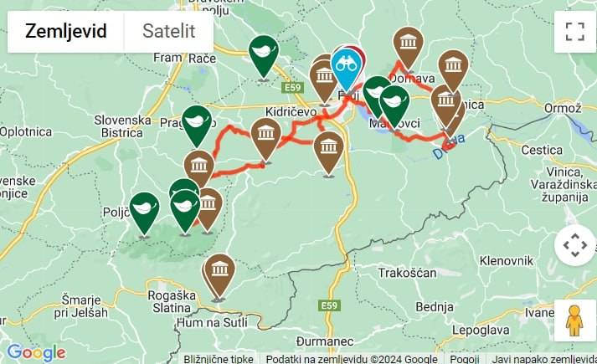Switch to Satelit map view
Viewport: 597px width, 364px height.
[x=168, y=31]
